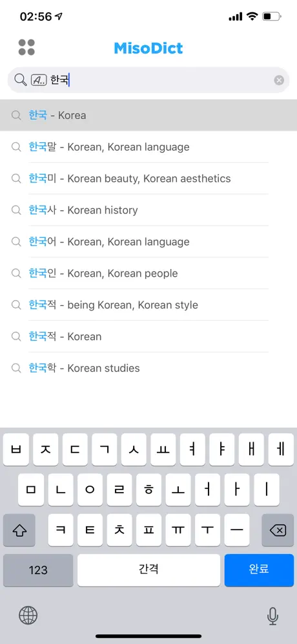
Task: Tap the ㅠ key
Action: [x=178, y=530]
